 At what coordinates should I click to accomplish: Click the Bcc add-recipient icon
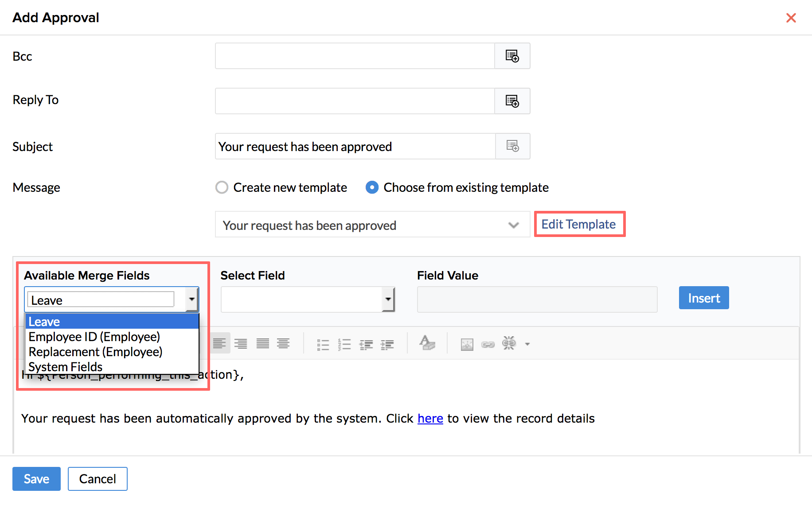(x=512, y=56)
